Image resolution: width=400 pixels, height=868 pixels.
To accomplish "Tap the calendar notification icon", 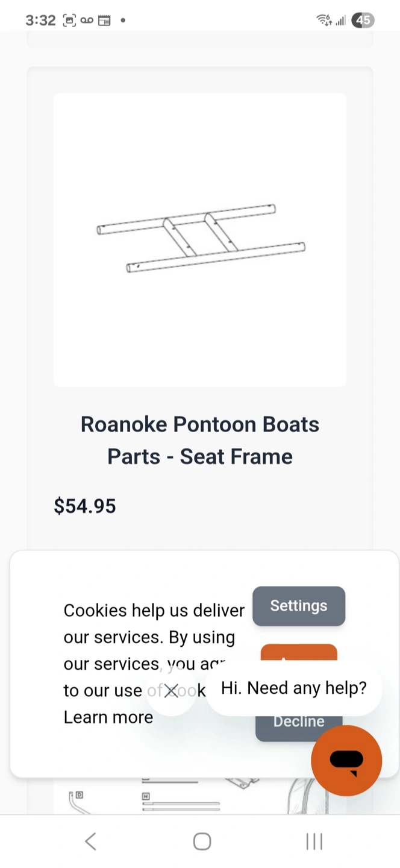I will pos(104,20).
